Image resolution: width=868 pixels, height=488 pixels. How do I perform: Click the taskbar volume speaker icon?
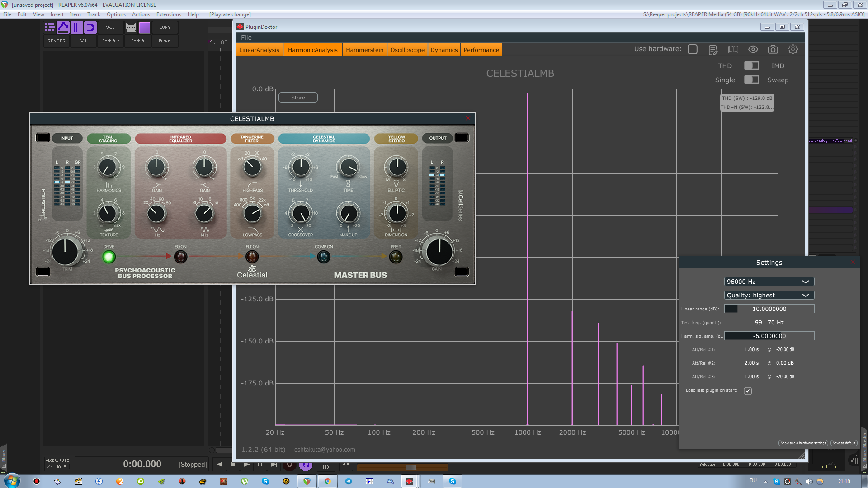click(x=809, y=481)
